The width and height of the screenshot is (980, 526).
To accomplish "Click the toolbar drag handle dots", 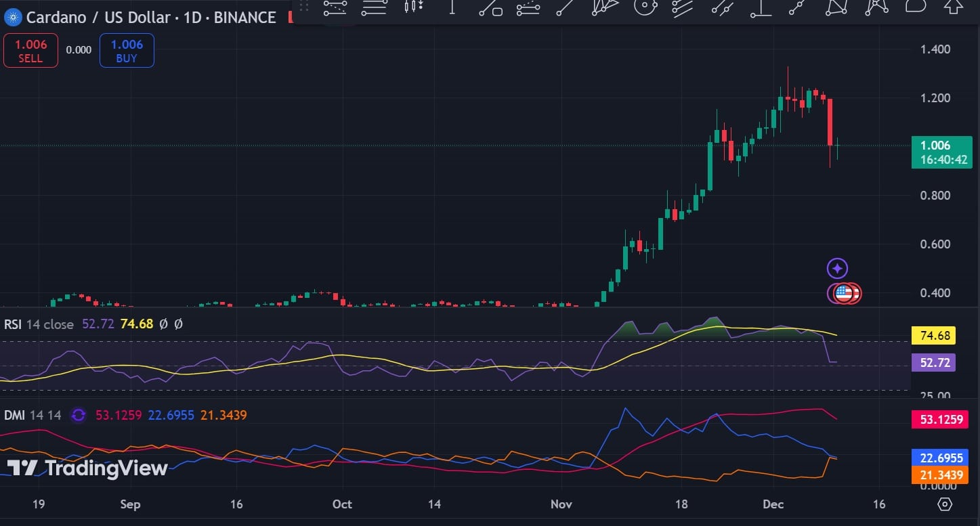I will (x=303, y=7).
